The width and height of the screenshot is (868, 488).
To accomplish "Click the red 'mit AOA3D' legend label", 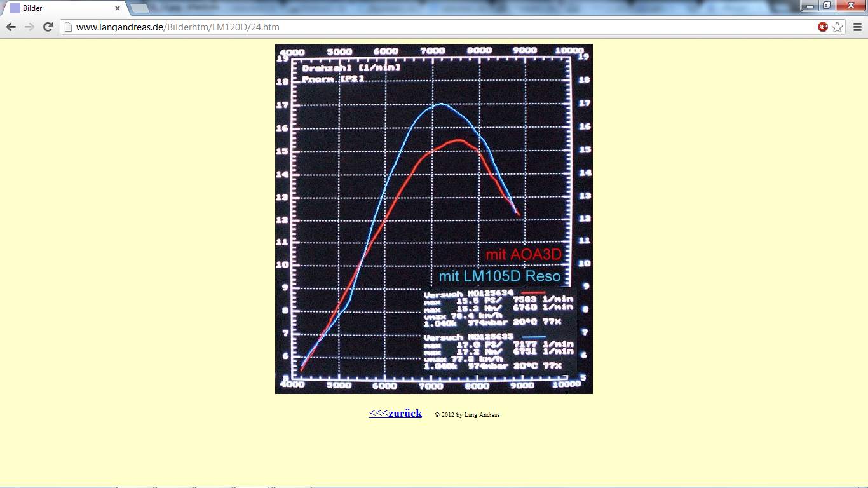I will 524,255.
